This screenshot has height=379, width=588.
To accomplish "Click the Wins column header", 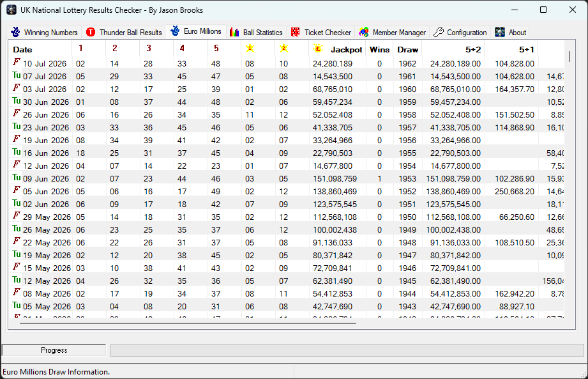I will coord(379,50).
